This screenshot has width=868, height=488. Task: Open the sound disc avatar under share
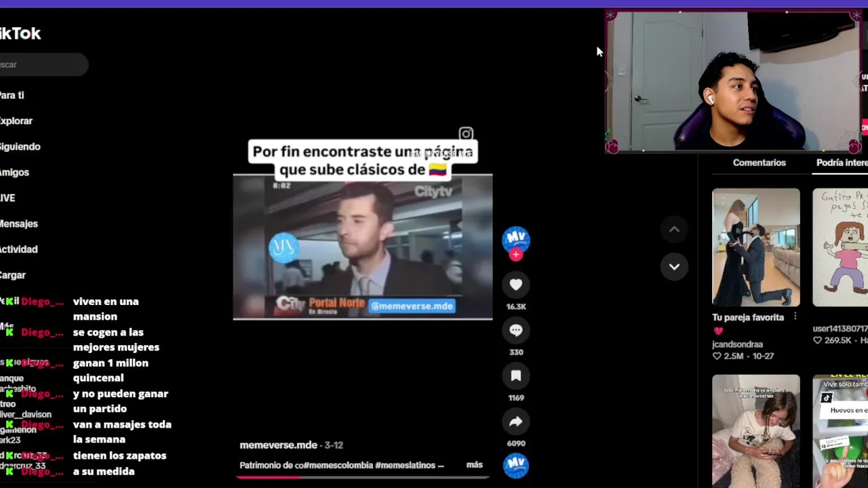516,465
